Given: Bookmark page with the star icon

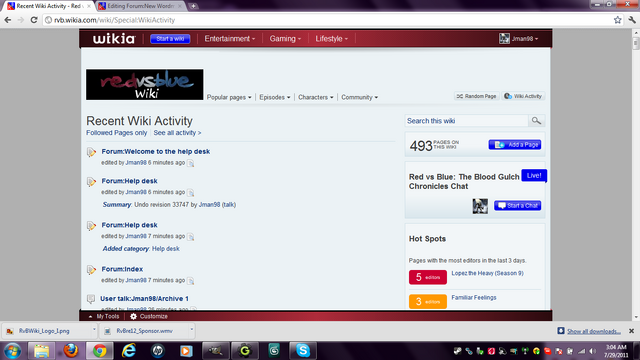Looking at the screenshot, I should click(618, 20).
